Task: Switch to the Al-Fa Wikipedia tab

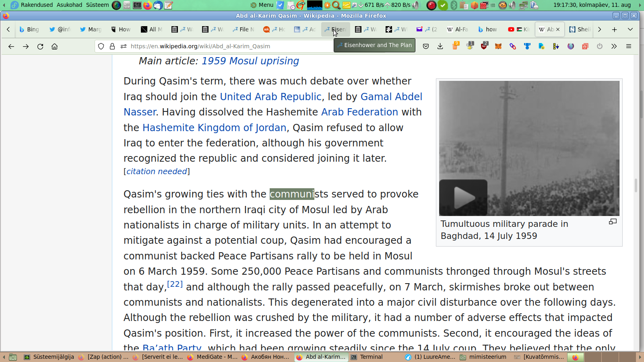Action: click(458, 29)
